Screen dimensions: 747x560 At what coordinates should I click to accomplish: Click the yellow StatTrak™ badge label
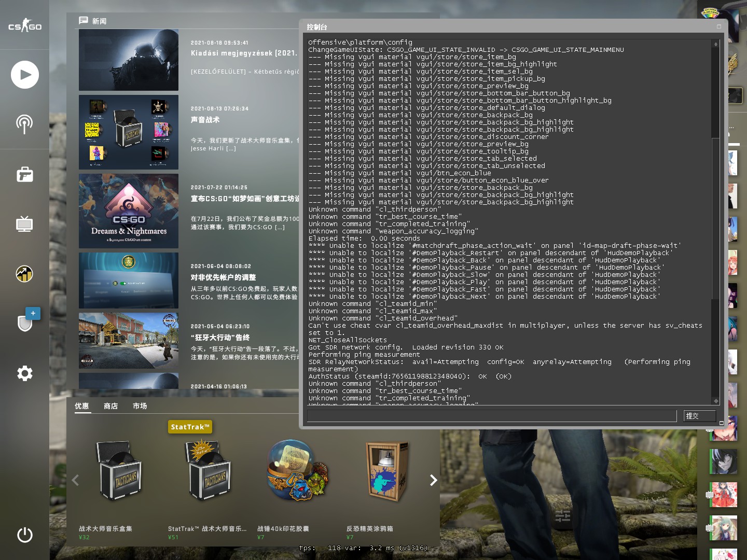190,427
